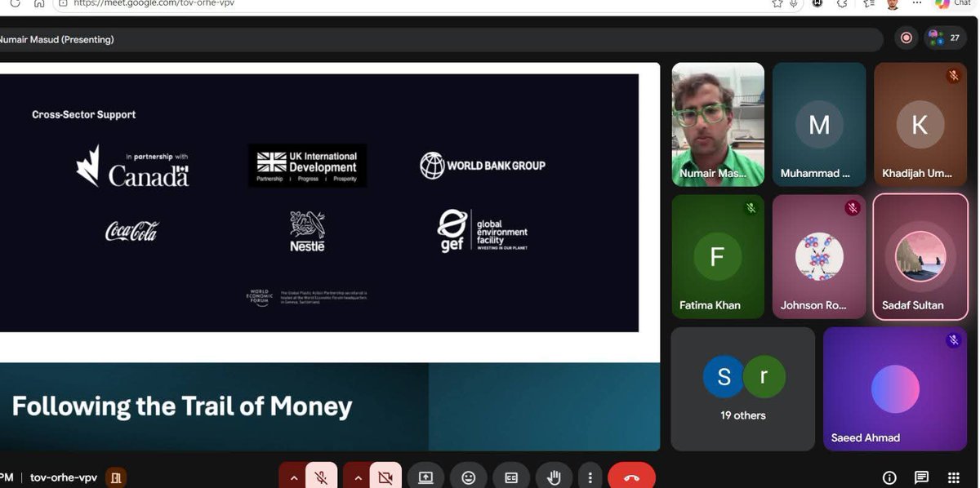Open the emoji reactions button
The height and width of the screenshot is (488, 980).
point(469,477)
